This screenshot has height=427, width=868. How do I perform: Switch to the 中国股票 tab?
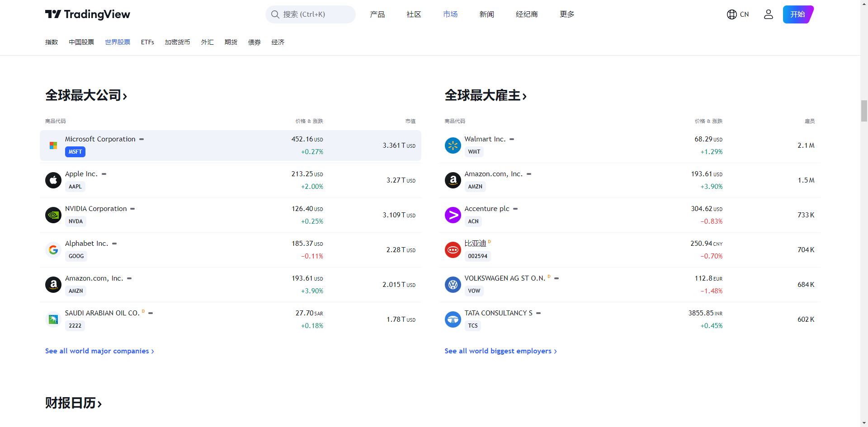click(x=81, y=42)
